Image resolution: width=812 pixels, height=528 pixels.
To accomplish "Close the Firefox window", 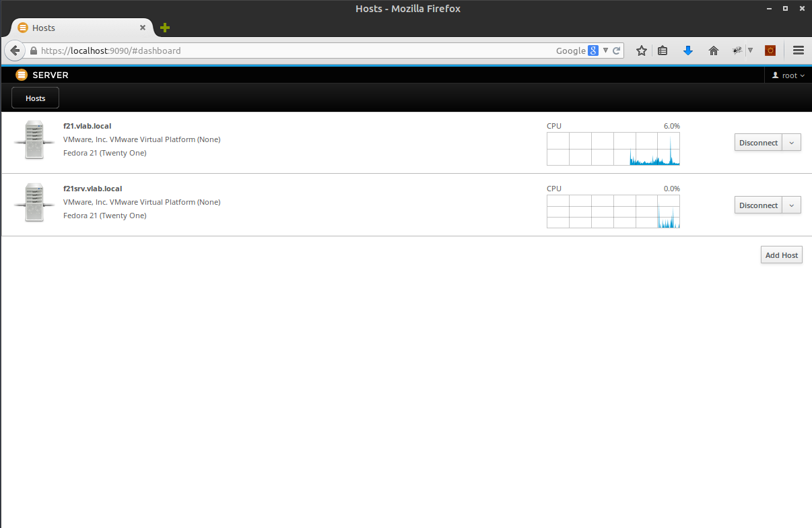I will click(801, 9).
